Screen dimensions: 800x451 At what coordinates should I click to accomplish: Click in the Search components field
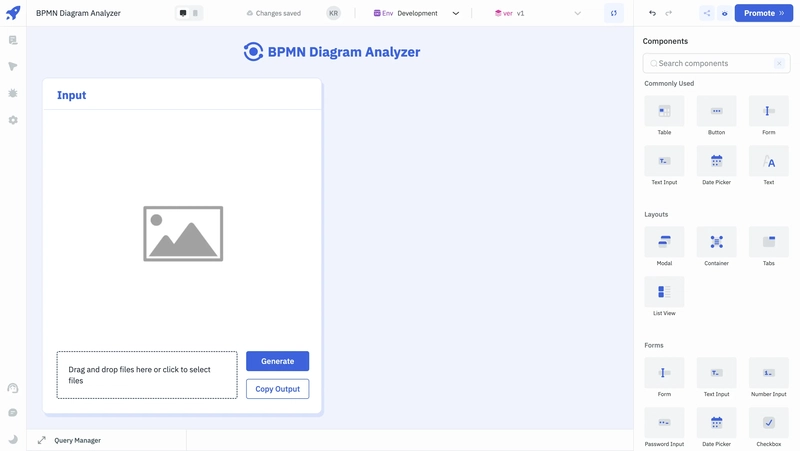[x=714, y=63]
